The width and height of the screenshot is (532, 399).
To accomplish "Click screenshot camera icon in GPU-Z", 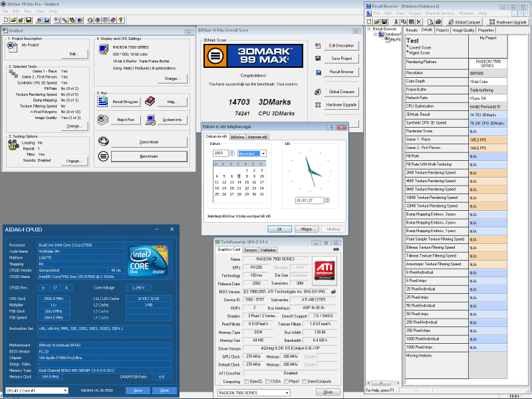I will pyautogui.click(x=336, y=249).
